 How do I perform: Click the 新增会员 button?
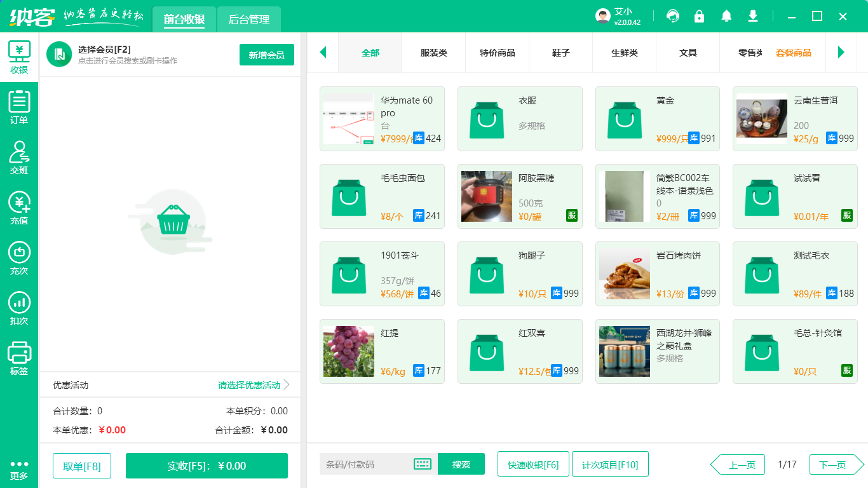[x=266, y=55]
